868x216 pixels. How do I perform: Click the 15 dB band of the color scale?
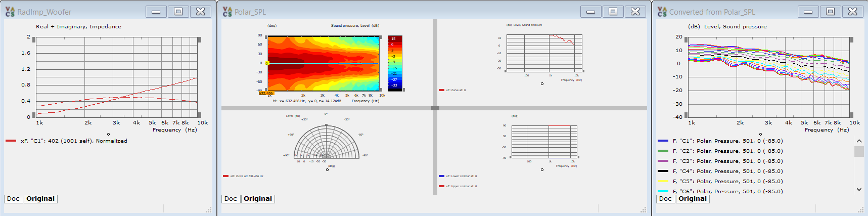tap(395, 38)
